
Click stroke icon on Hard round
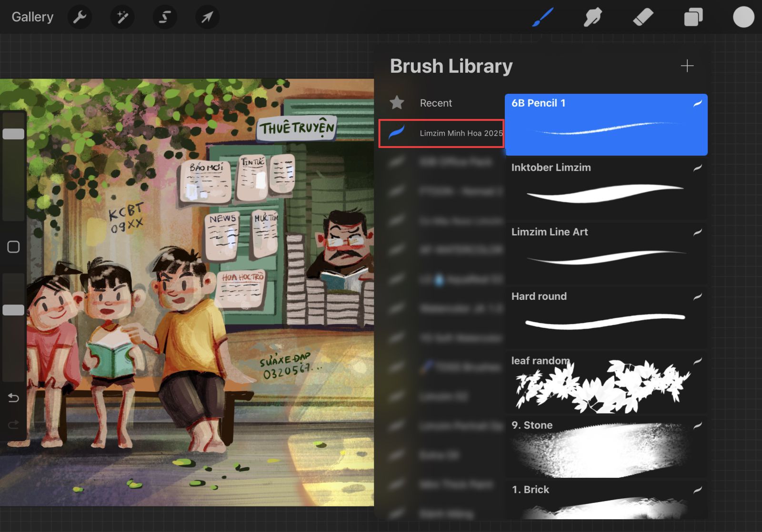point(698,296)
